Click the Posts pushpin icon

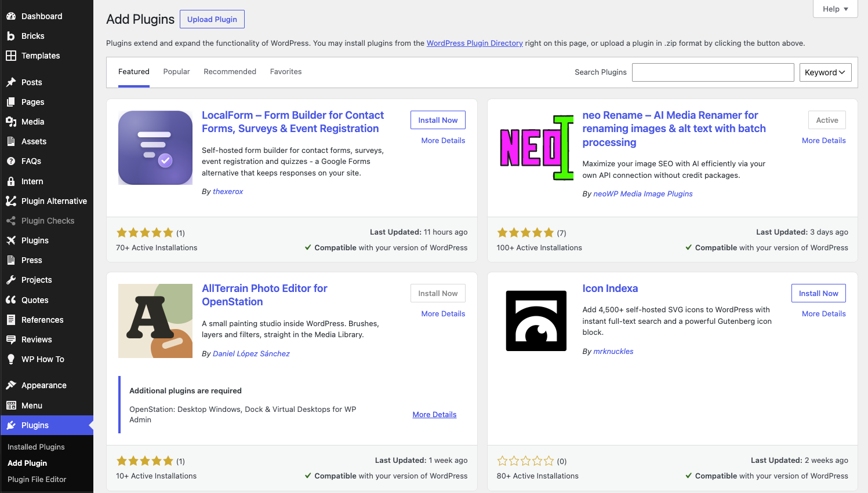pyautogui.click(x=11, y=82)
